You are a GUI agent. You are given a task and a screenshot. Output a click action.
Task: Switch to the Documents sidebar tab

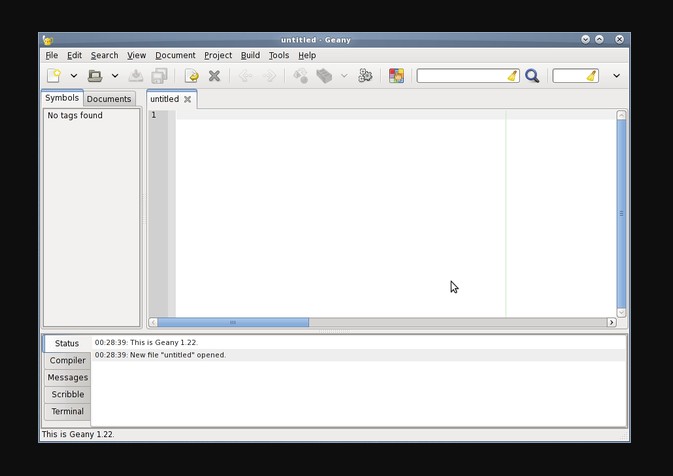[109, 99]
